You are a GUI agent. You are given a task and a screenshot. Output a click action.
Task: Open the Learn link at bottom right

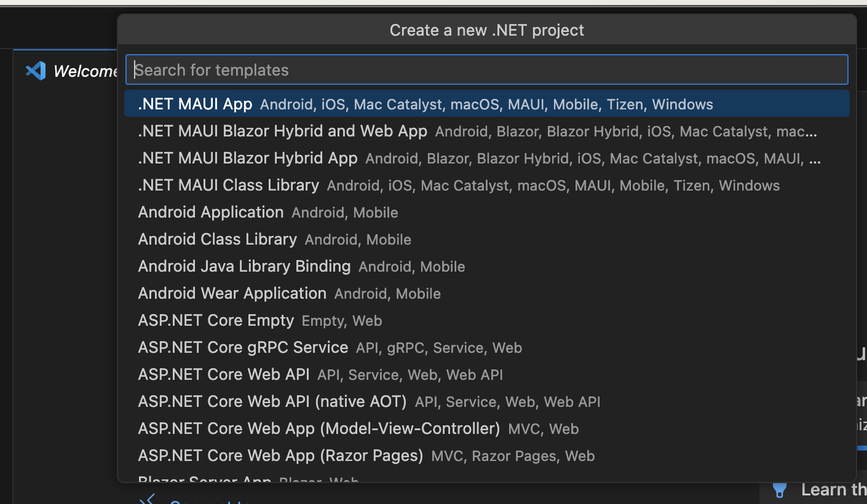pyautogui.click(x=830, y=489)
